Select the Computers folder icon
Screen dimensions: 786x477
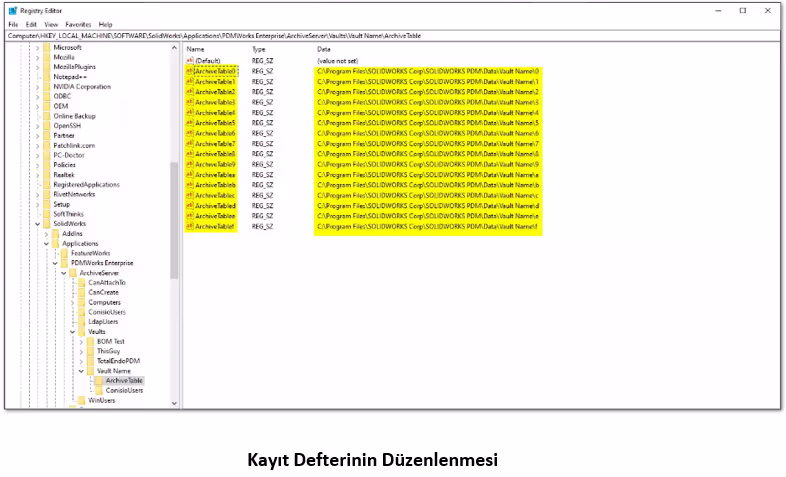[82, 302]
